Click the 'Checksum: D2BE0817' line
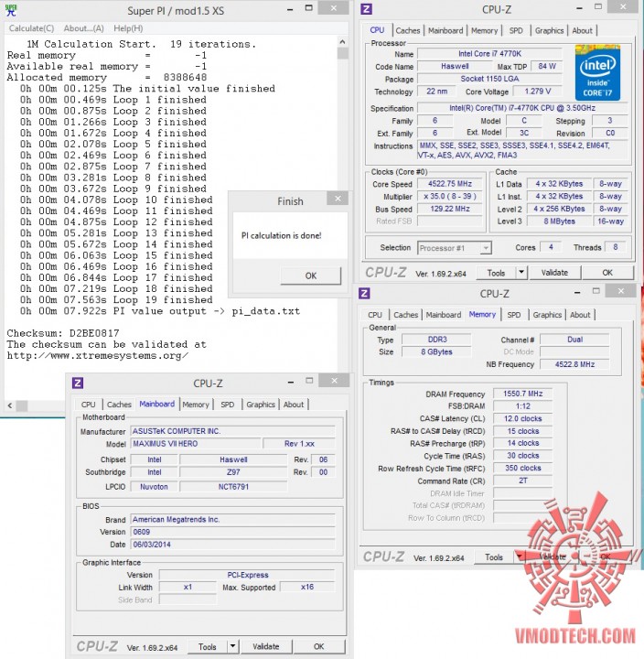This screenshot has width=644, height=659. (x=63, y=333)
